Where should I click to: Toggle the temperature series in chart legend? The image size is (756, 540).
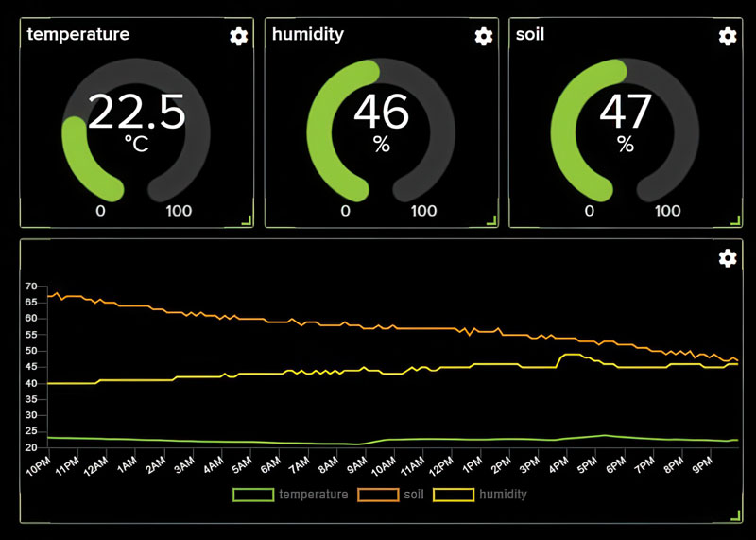click(313, 495)
